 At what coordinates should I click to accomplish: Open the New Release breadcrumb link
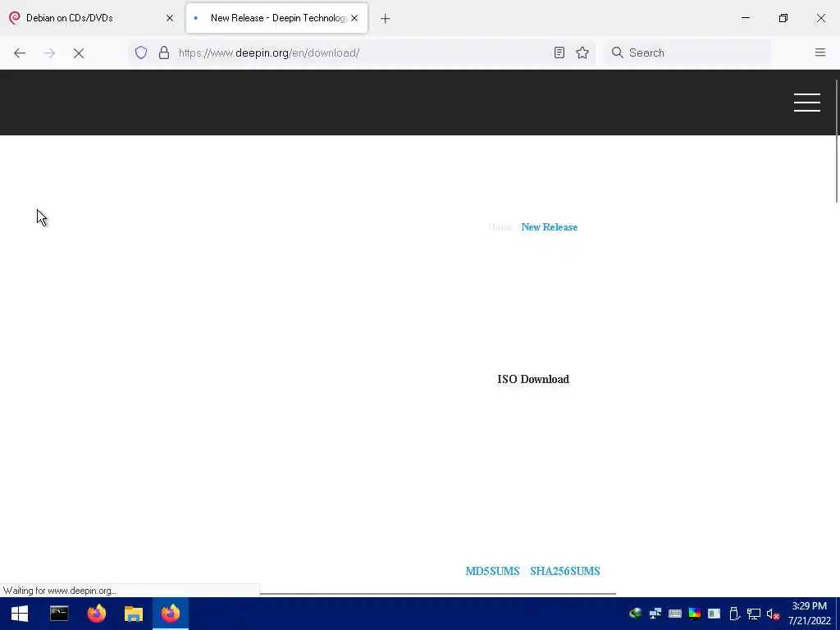coord(549,227)
